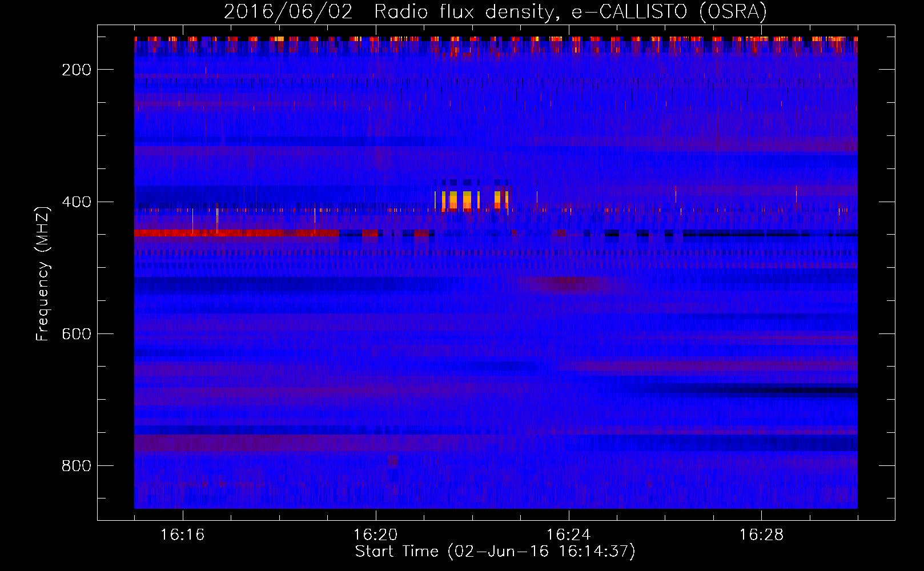Image resolution: width=924 pixels, height=571 pixels.
Task: Click the bright yellow burst near 400 MHz
Action: (x=471, y=200)
